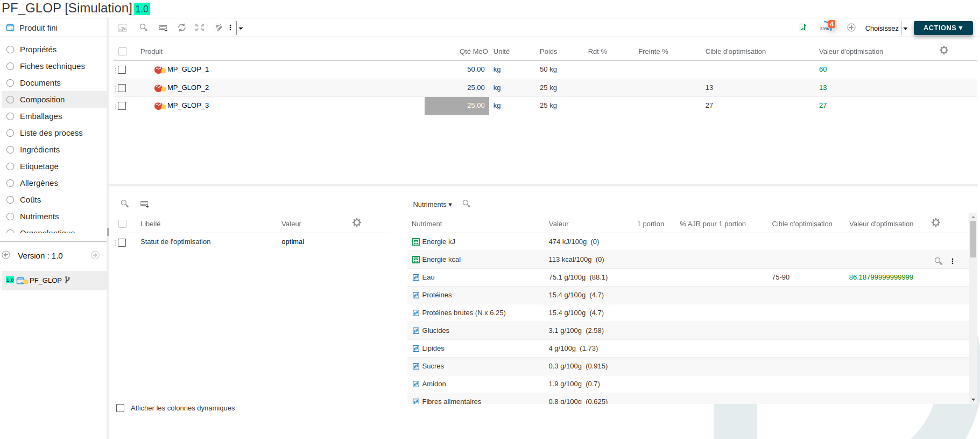Click the Eau optimisation value 86.18799999999999
This screenshot has height=439, width=980.
click(881, 277)
